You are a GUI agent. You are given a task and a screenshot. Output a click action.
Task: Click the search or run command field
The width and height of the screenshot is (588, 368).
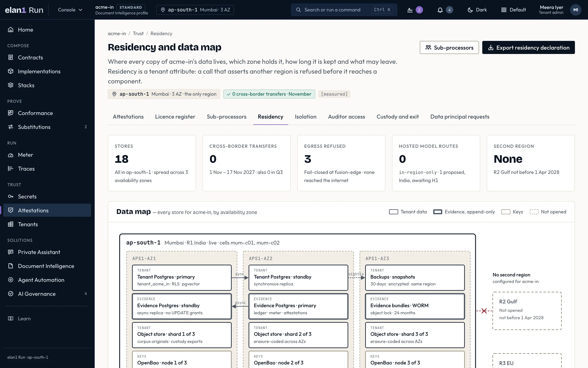344,10
